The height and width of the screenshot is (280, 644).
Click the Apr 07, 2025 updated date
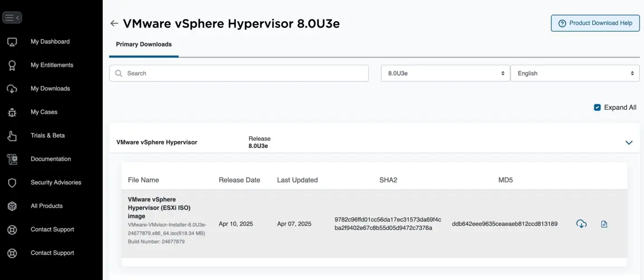294,224
